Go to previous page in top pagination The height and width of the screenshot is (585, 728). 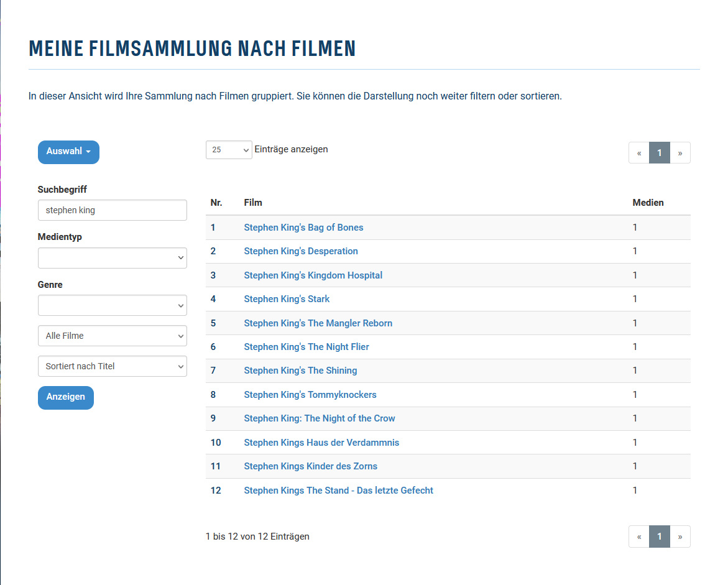coord(639,153)
